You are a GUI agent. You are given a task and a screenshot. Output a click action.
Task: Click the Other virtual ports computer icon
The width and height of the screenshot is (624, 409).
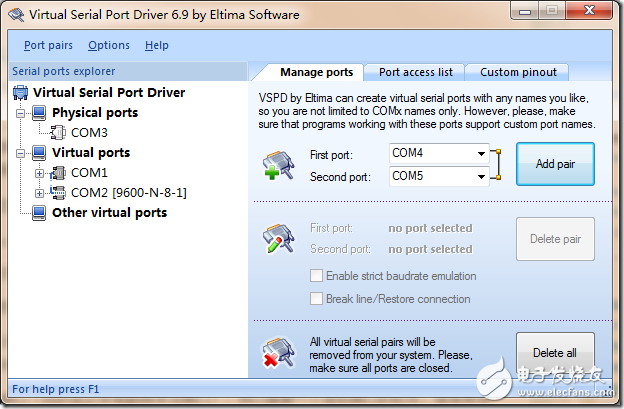pos(39,212)
